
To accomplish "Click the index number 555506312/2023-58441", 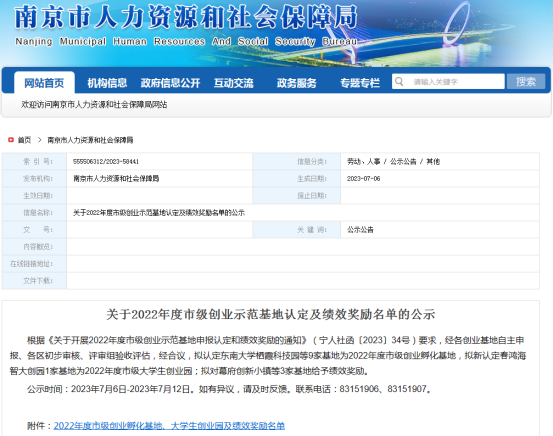I will [x=106, y=162].
